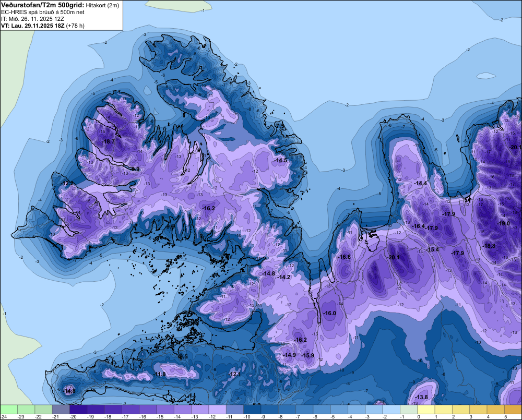This screenshot has height=420, width=522.
Task: Click the darkest purple legend swatch starting at -20
Action: tap(78, 409)
